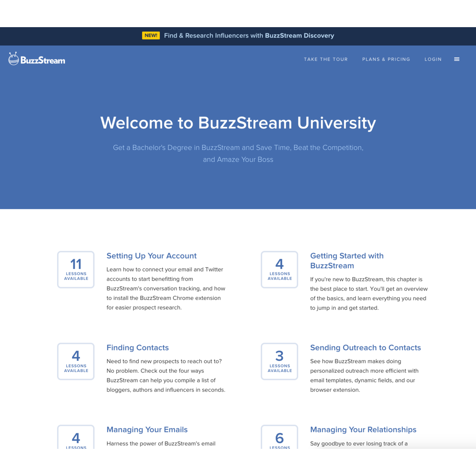The height and width of the screenshot is (476, 476).
Task: Click the 11 lessons available badge
Action: click(76, 270)
